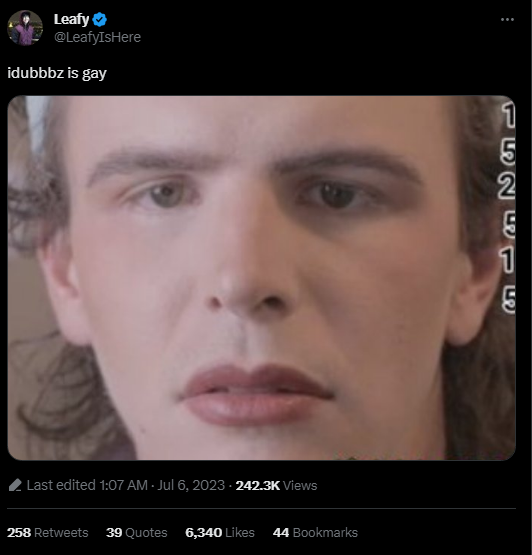Visit the @LeafyIsHere handle link
This screenshot has width=532, height=555.
pos(97,37)
